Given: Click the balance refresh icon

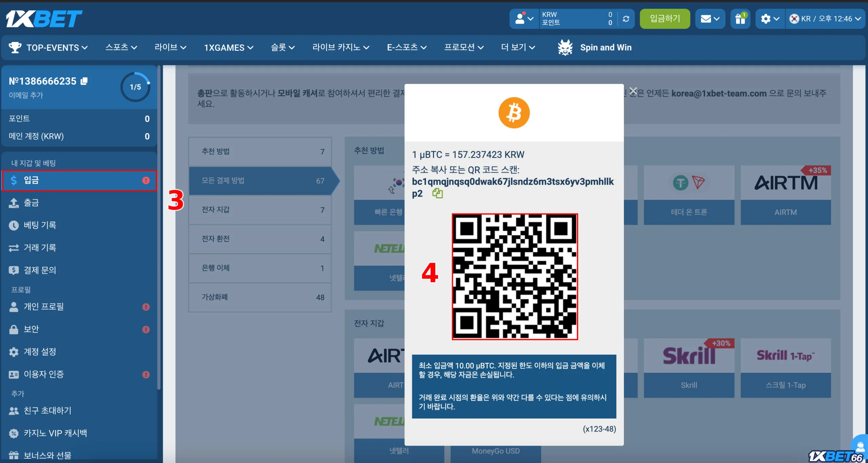Looking at the screenshot, I should point(626,19).
